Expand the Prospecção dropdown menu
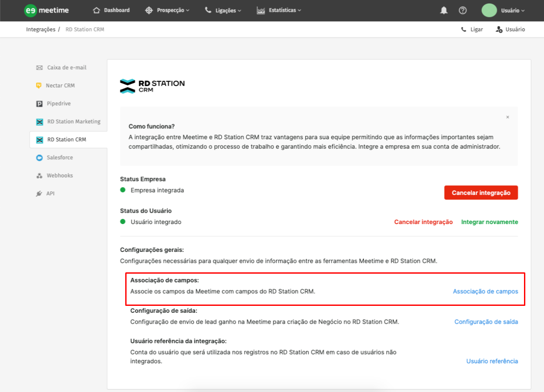Screen dimensions: 544x392 (187, 10)
